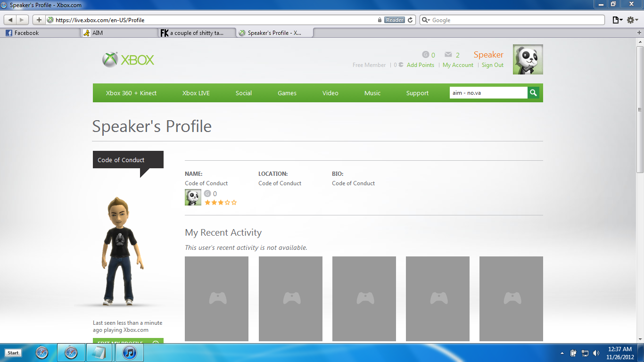Screen dimensions: 644x362
Task: Open the Xbox 360 + Kinect menu
Action: [x=131, y=93]
